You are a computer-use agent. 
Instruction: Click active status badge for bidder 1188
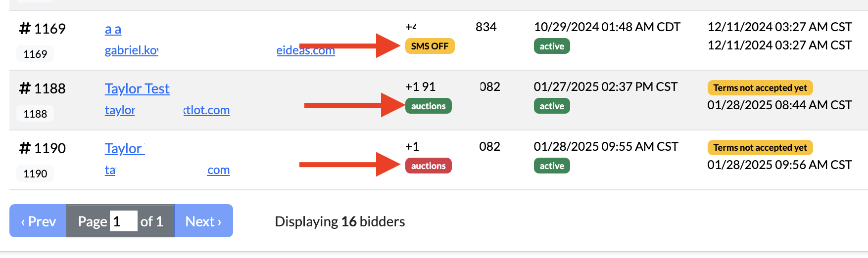pyautogui.click(x=552, y=106)
